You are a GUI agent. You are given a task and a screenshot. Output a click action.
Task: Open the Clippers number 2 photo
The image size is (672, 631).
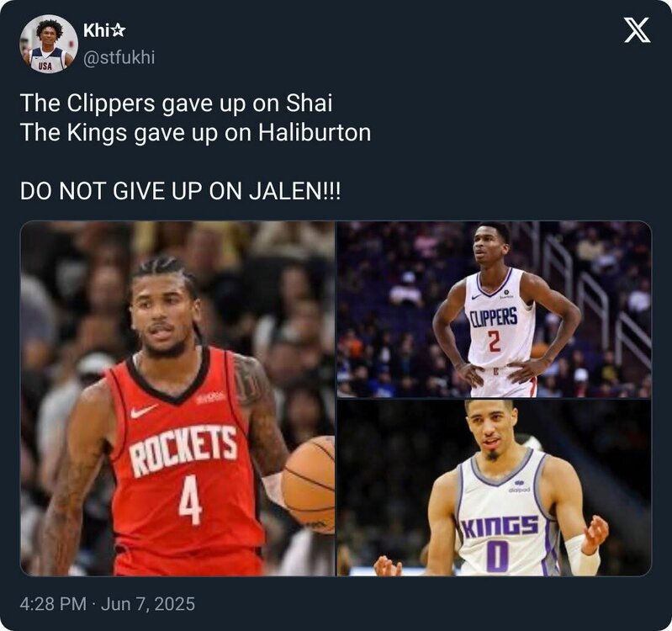click(495, 309)
